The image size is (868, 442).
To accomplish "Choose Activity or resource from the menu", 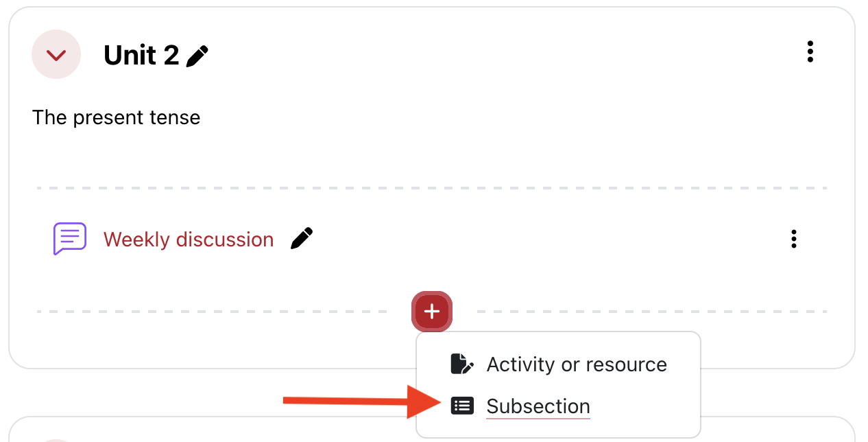I will tap(577, 364).
